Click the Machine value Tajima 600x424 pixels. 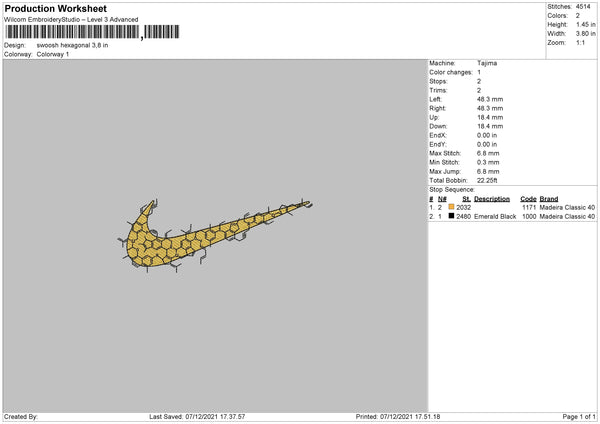[x=487, y=63]
